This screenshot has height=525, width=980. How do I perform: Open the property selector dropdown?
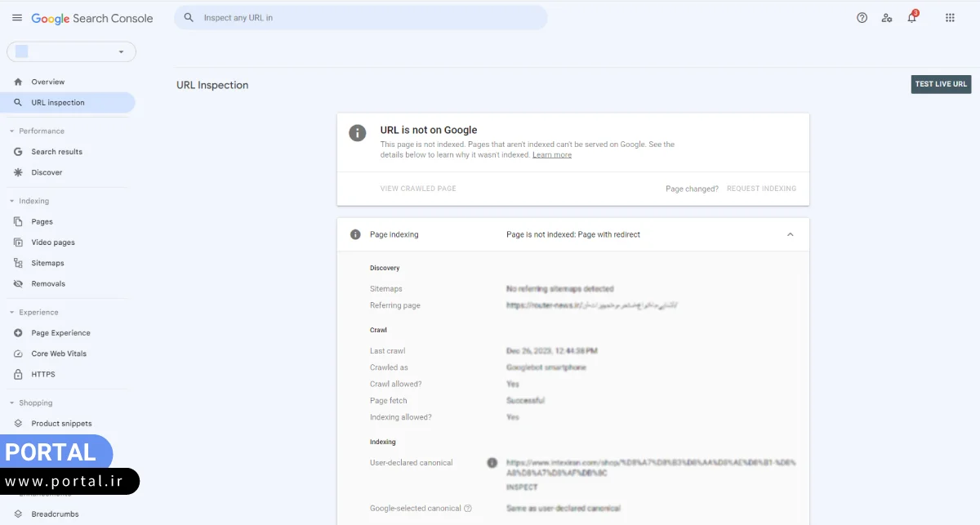coord(71,51)
